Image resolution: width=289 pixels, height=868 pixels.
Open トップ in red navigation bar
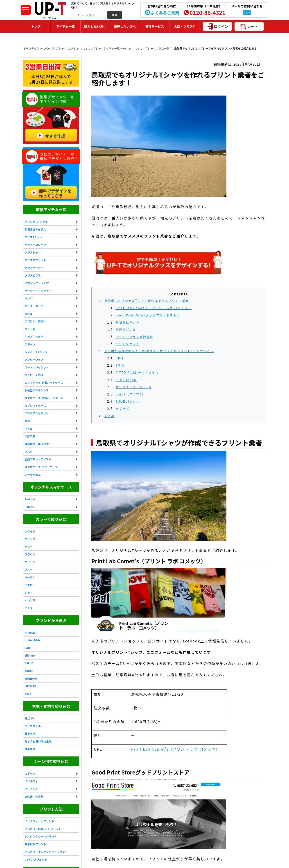coord(36,27)
